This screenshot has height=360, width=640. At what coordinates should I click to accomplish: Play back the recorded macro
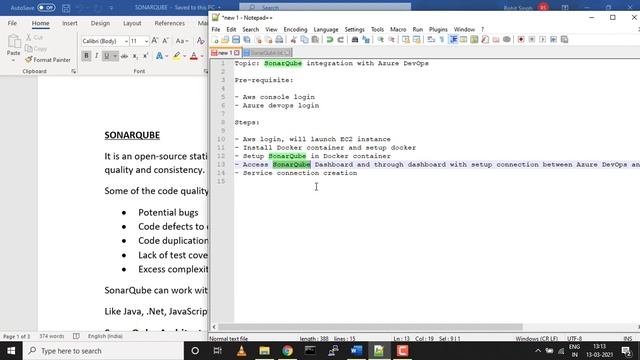click(x=542, y=40)
